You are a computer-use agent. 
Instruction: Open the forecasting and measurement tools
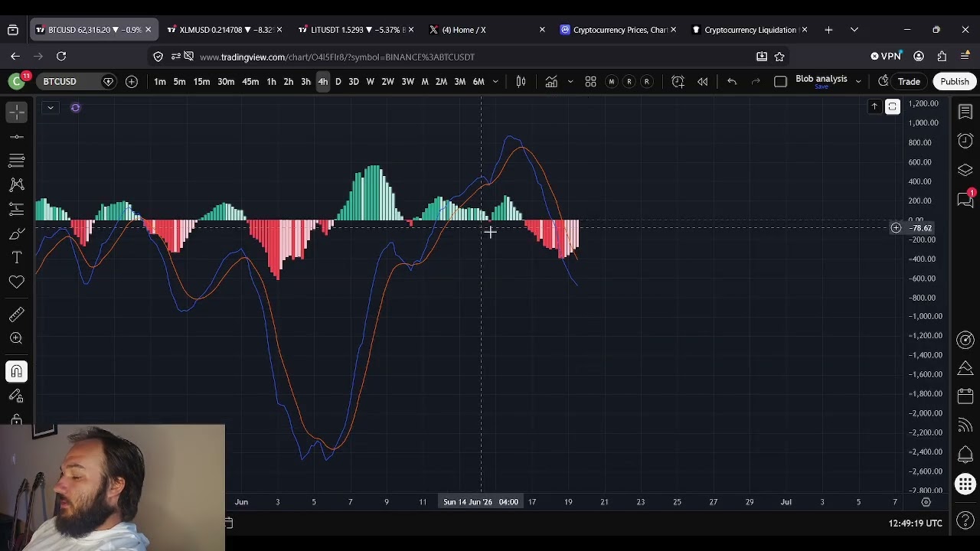point(17,209)
